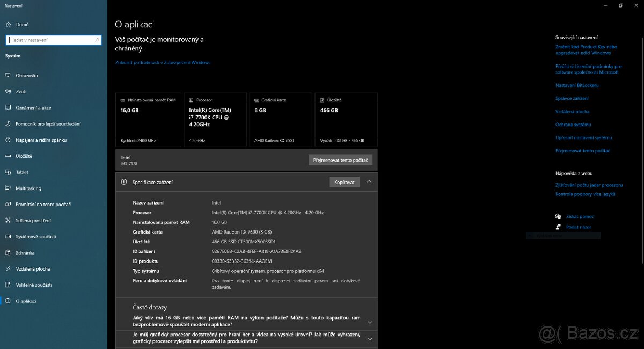Viewport: 644px width, 349px height.
Task: Click the Domů home icon
Action: click(8, 25)
